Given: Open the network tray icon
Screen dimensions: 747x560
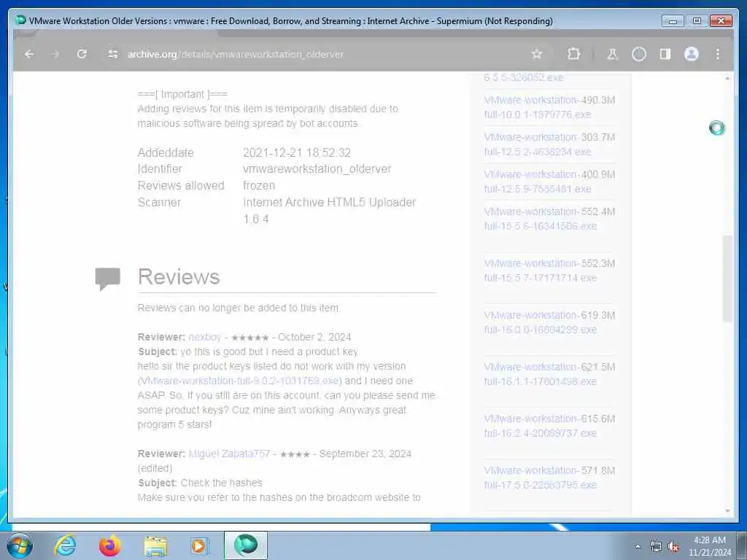Looking at the screenshot, I should click(656, 547).
